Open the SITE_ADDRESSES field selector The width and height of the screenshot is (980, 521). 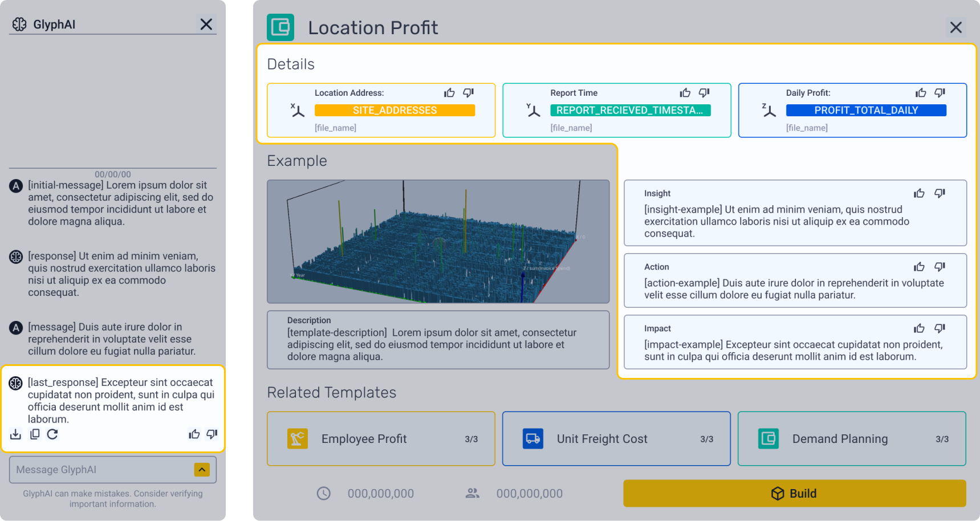tap(395, 110)
